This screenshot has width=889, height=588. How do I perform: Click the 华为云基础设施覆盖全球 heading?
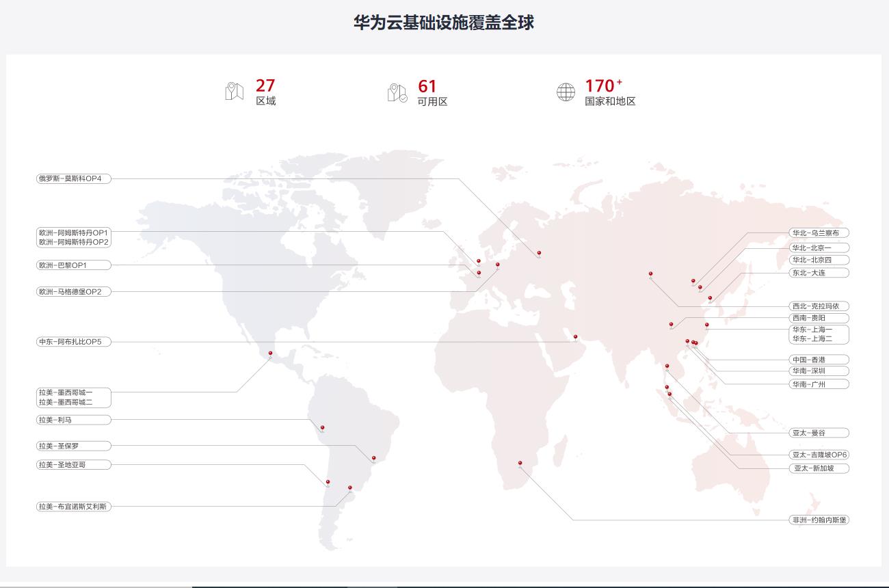[x=444, y=23]
